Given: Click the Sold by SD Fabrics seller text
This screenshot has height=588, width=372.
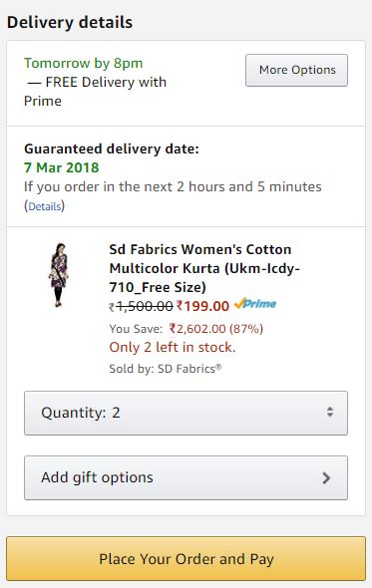Looking at the screenshot, I should 166,369.
